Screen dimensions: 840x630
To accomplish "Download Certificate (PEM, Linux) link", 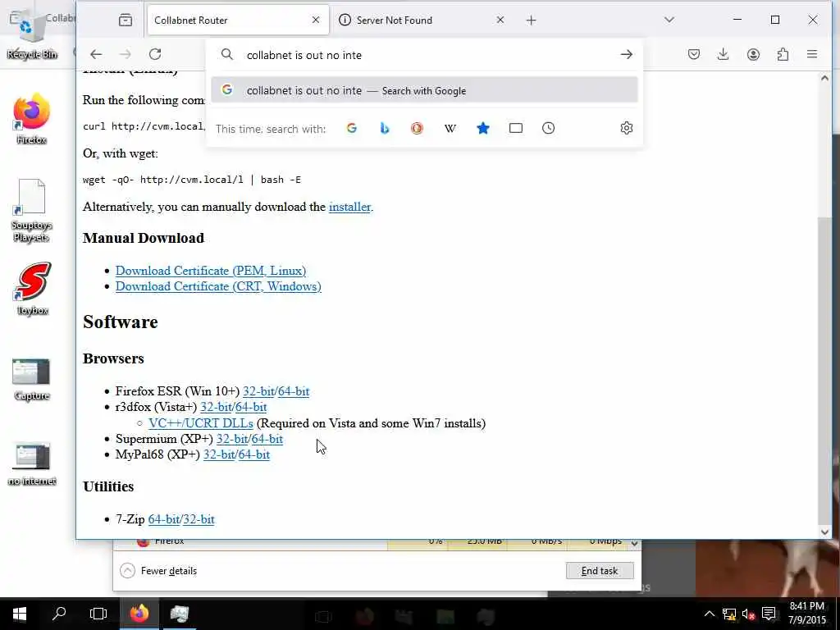I will (x=211, y=271).
